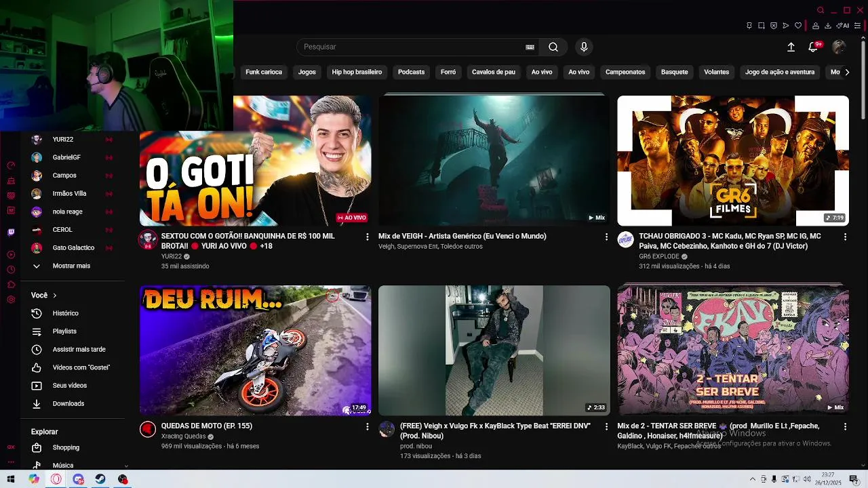
Task: Open the YouTube account avatar menu
Action: (x=839, y=47)
